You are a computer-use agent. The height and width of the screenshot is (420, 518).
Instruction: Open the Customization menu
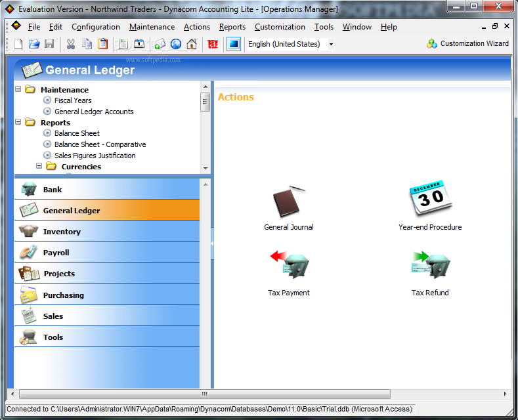(280, 27)
